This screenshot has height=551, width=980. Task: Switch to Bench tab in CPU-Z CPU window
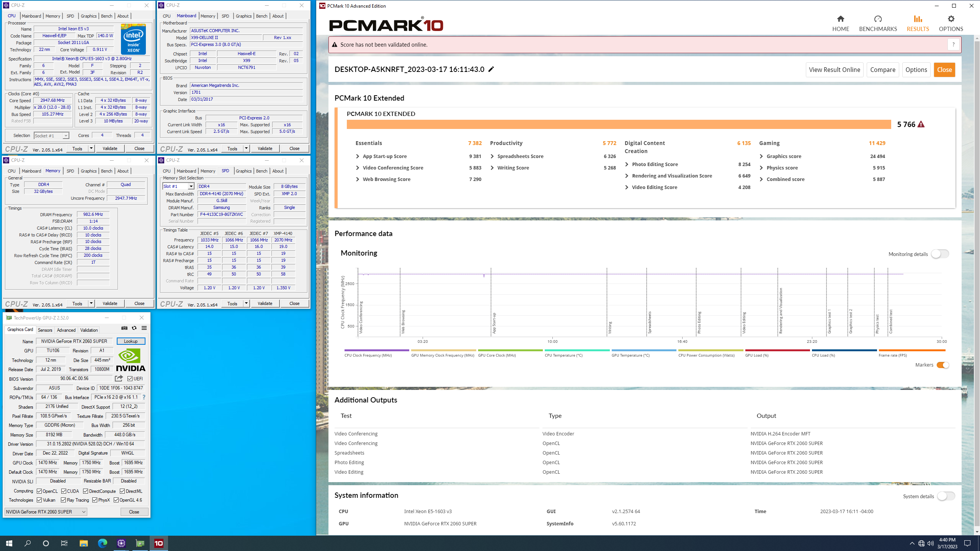tap(106, 16)
